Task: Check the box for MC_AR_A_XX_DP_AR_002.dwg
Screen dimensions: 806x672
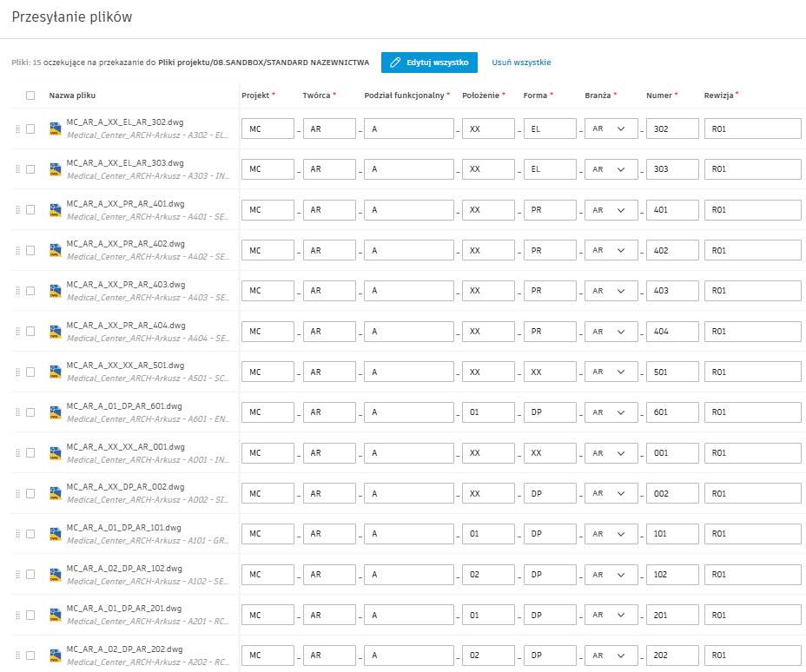Action: click(x=30, y=493)
